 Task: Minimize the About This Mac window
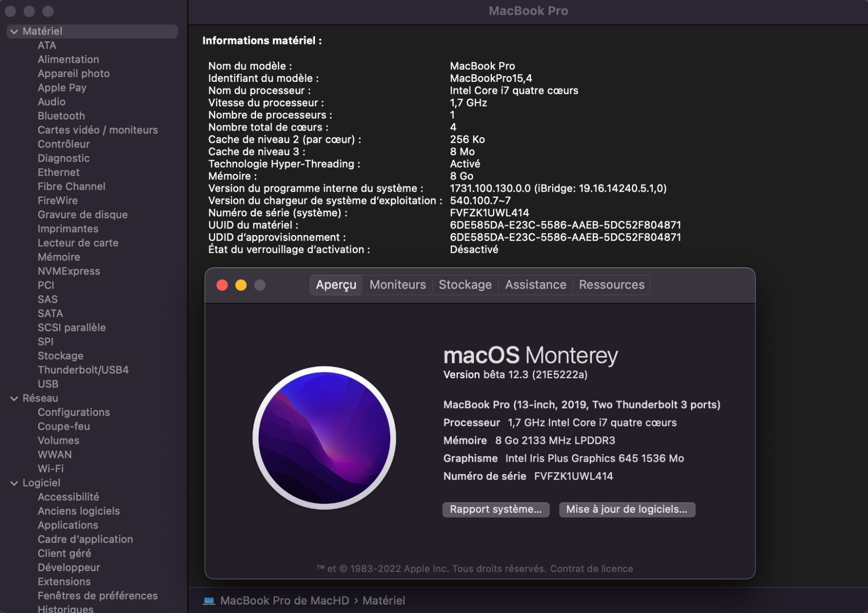tap(241, 285)
